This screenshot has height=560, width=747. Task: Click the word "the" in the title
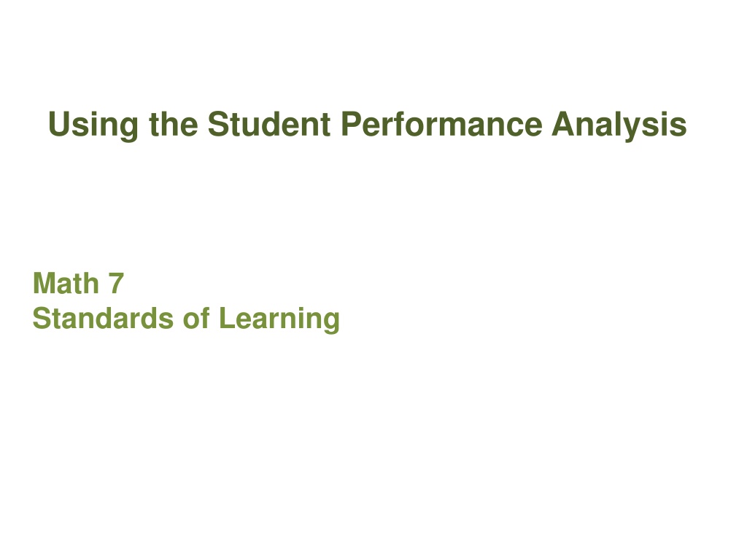(174, 124)
